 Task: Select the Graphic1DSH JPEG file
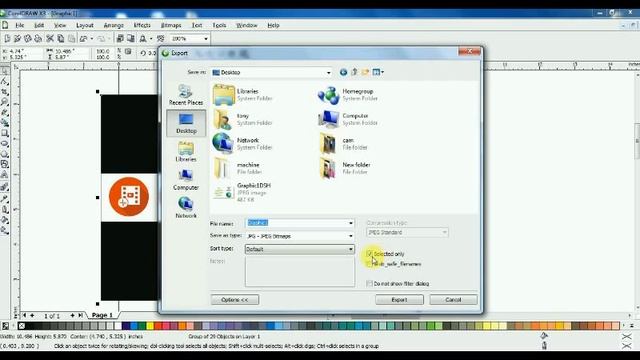242,192
